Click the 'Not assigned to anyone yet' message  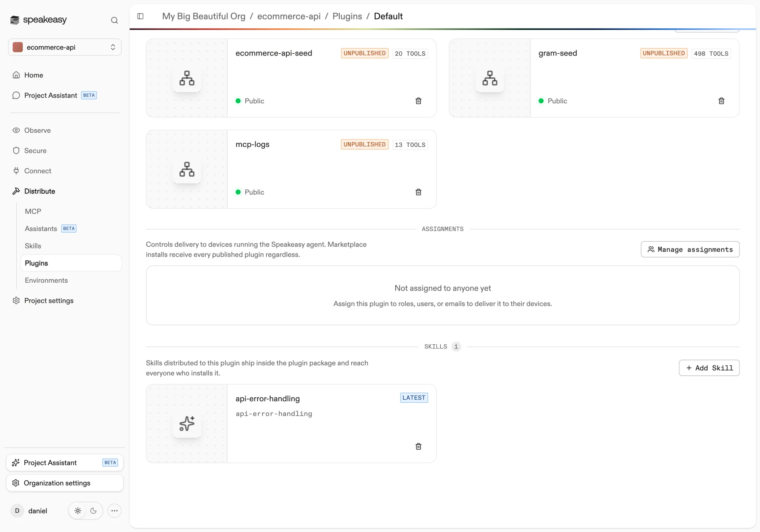(443, 288)
